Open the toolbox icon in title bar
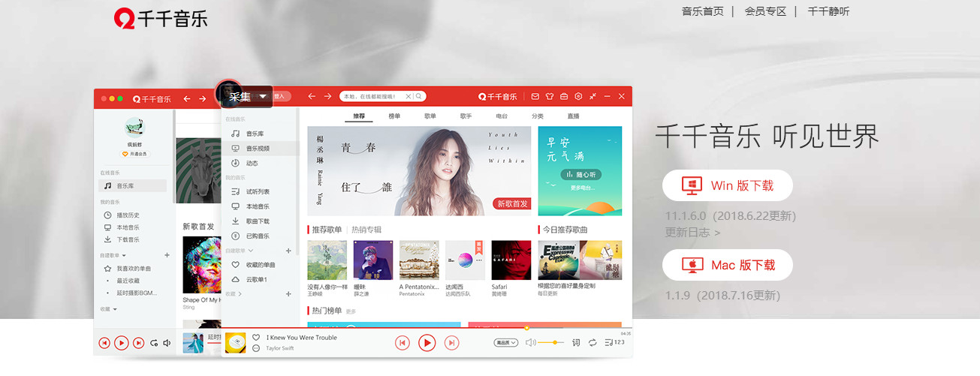This screenshot has width=980, height=376. click(x=564, y=97)
